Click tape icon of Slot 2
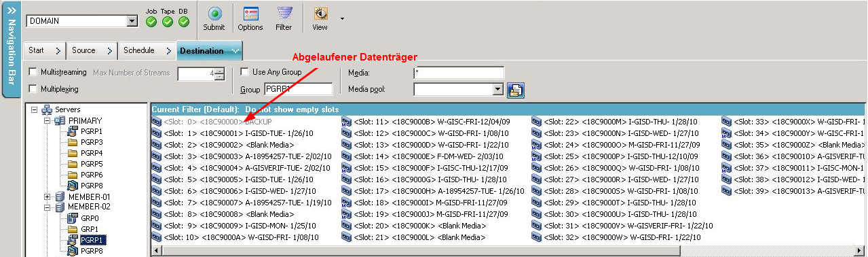Image resolution: width=868 pixels, height=257 pixels. point(157,145)
